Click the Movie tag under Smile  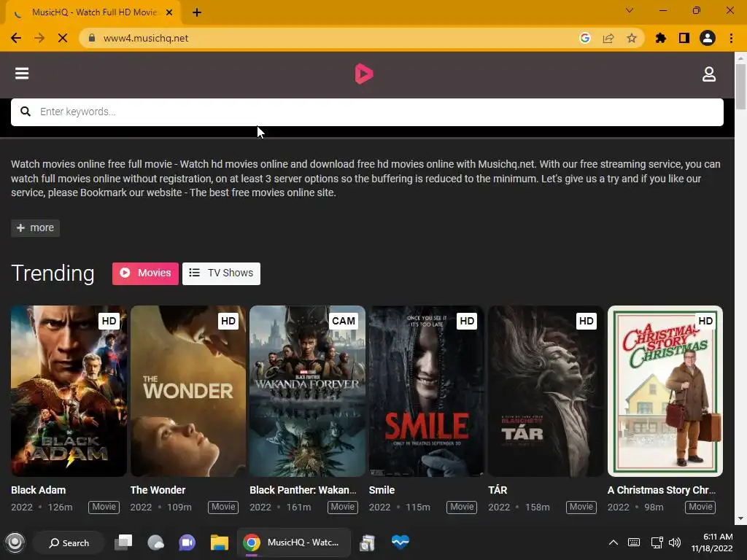click(462, 507)
